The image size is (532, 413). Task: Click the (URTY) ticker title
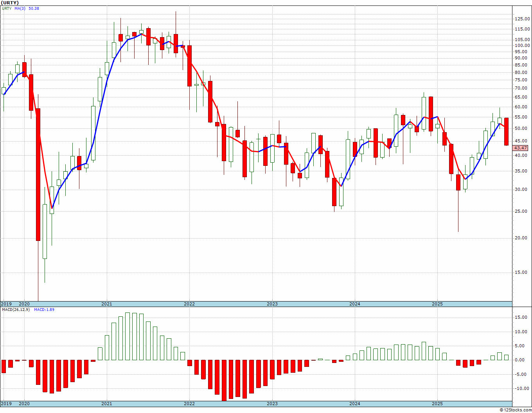9,3
